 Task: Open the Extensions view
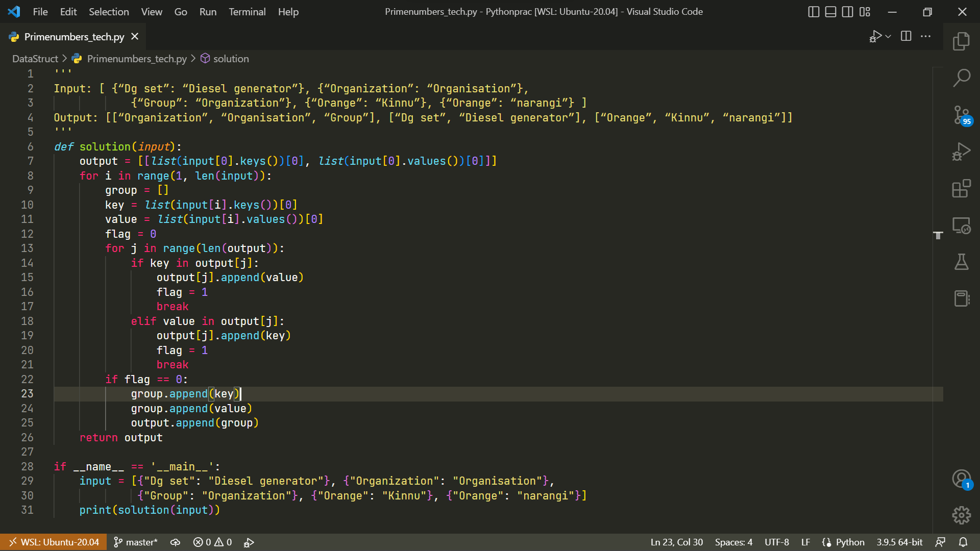click(x=961, y=189)
